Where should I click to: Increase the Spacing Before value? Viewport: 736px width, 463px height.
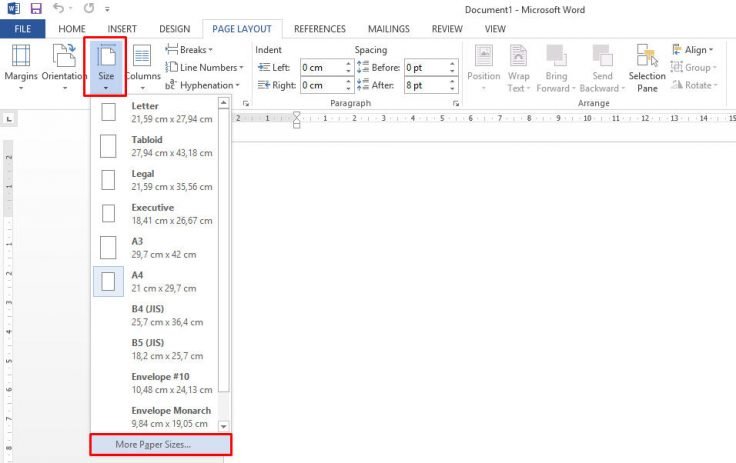[452, 64]
